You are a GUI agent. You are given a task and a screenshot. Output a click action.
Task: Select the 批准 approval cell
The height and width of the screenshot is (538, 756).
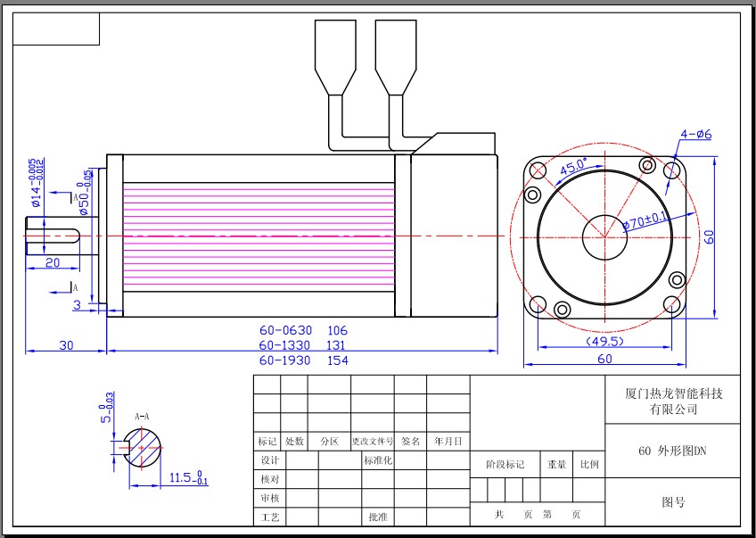pyautogui.click(x=378, y=517)
